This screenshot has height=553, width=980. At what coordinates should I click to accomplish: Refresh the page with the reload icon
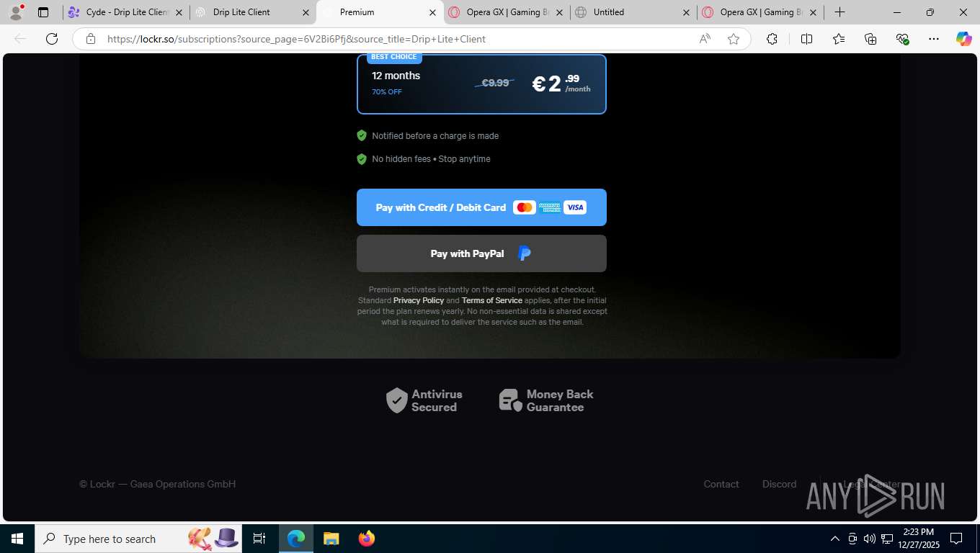pos(52,39)
